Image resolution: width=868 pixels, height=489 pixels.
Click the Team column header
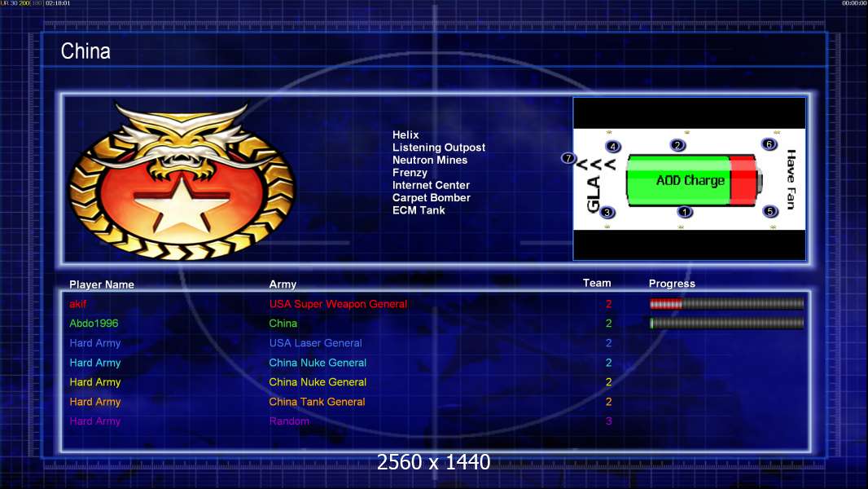click(597, 283)
